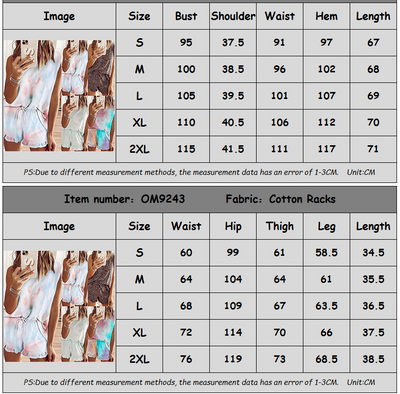Select shorts Length value 36.5
400x394 pixels.
click(373, 306)
